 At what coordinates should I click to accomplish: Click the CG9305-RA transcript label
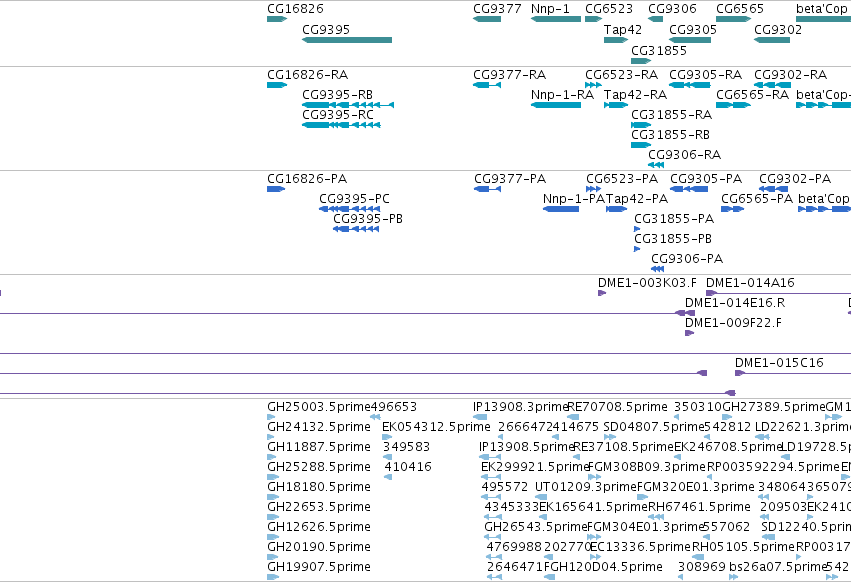click(706, 74)
